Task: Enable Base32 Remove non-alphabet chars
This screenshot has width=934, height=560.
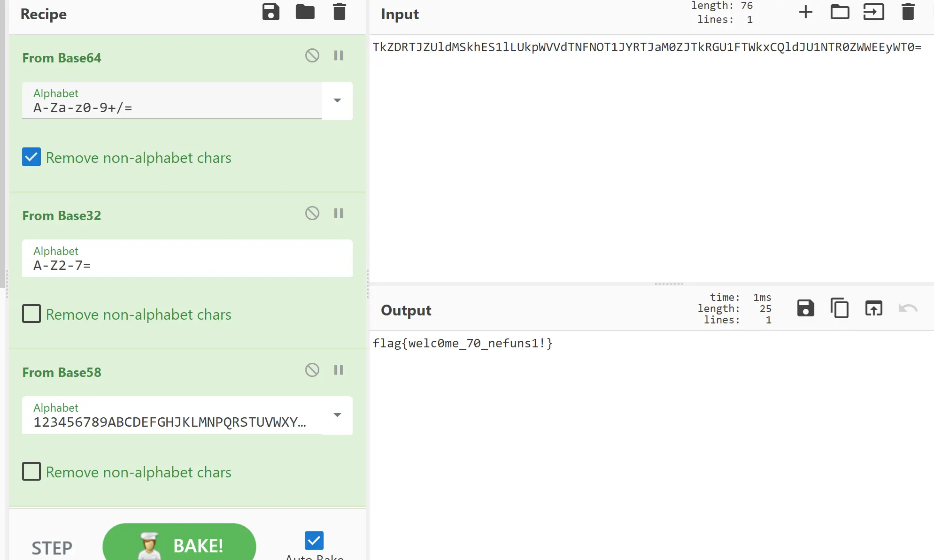Action: pyautogui.click(x=31, y=314)
